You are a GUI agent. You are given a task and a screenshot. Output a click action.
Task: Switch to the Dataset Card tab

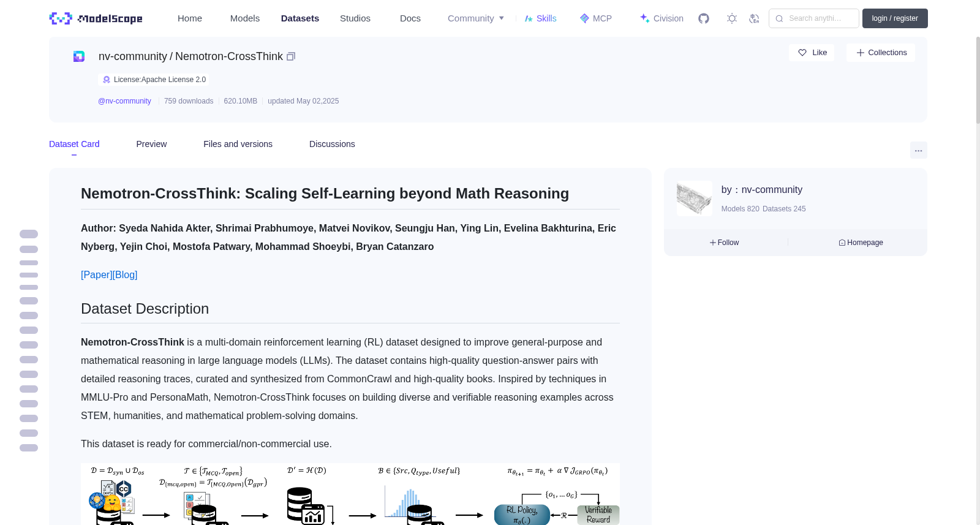[74, 144]
